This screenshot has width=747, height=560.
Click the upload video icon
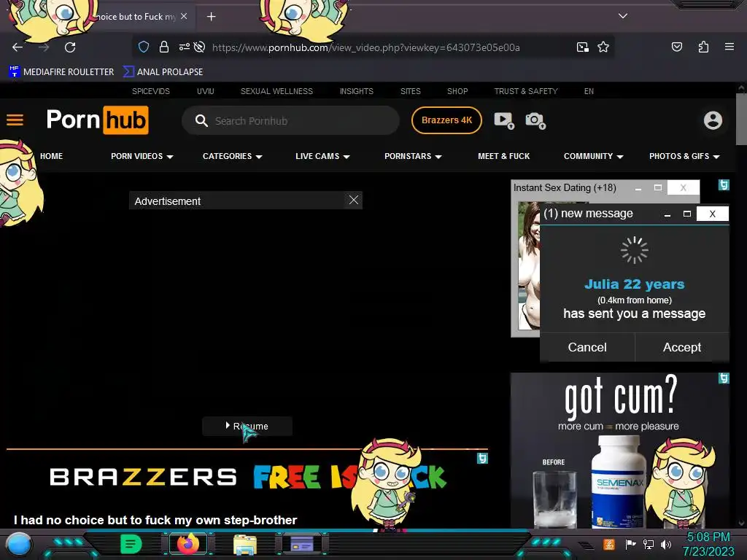(504, 120)
